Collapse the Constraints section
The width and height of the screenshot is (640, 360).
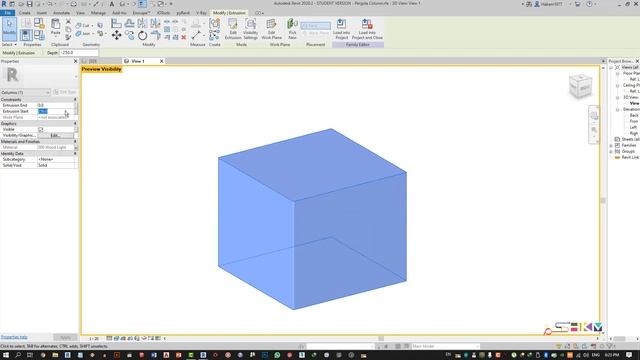(x=75, y=100)
